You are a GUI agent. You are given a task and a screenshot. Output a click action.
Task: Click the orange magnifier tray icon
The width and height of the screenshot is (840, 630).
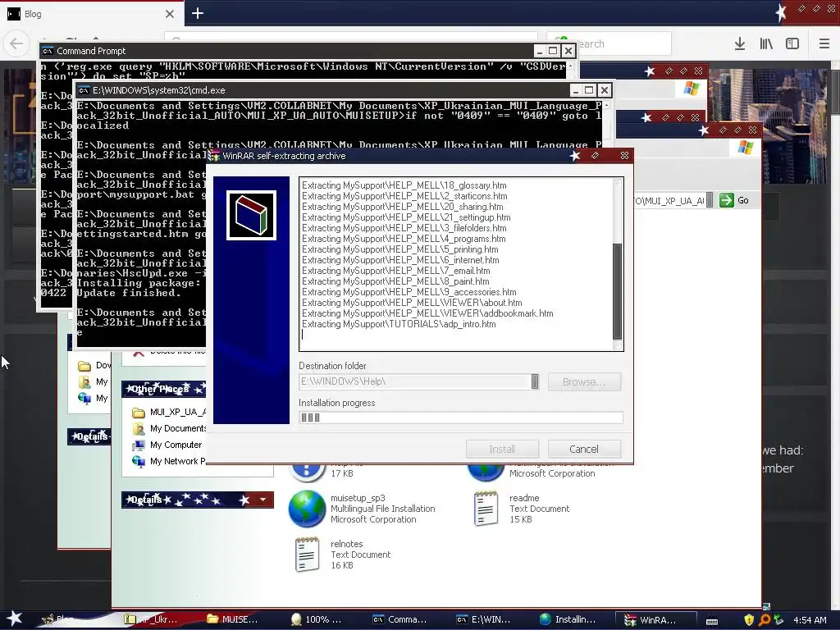[765, 620]
